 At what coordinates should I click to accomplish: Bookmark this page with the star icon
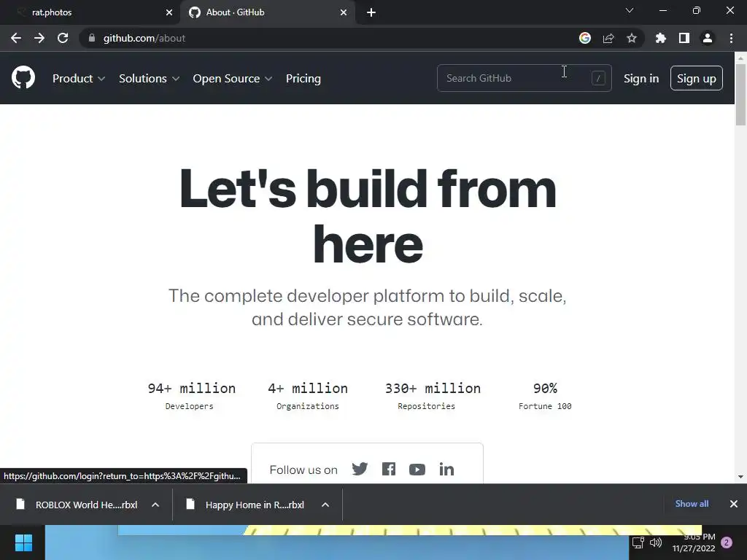[632, 38]
